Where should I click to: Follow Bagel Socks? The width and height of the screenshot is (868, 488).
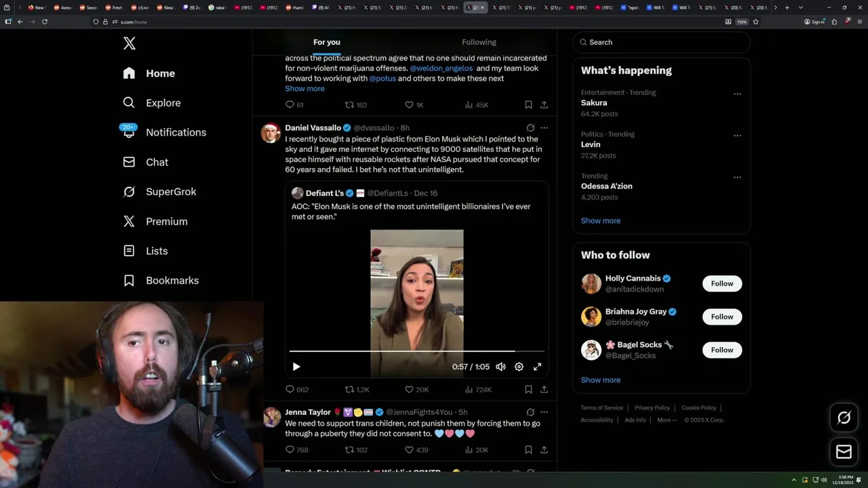722,350
